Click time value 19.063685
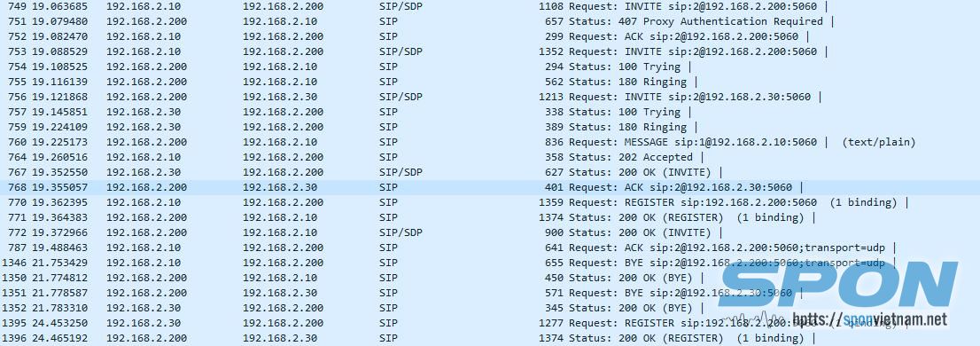 pos(59,6)
